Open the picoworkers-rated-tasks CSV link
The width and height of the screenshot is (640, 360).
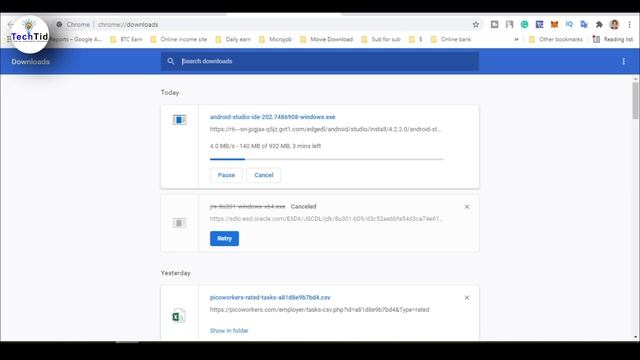click(270, 298)
